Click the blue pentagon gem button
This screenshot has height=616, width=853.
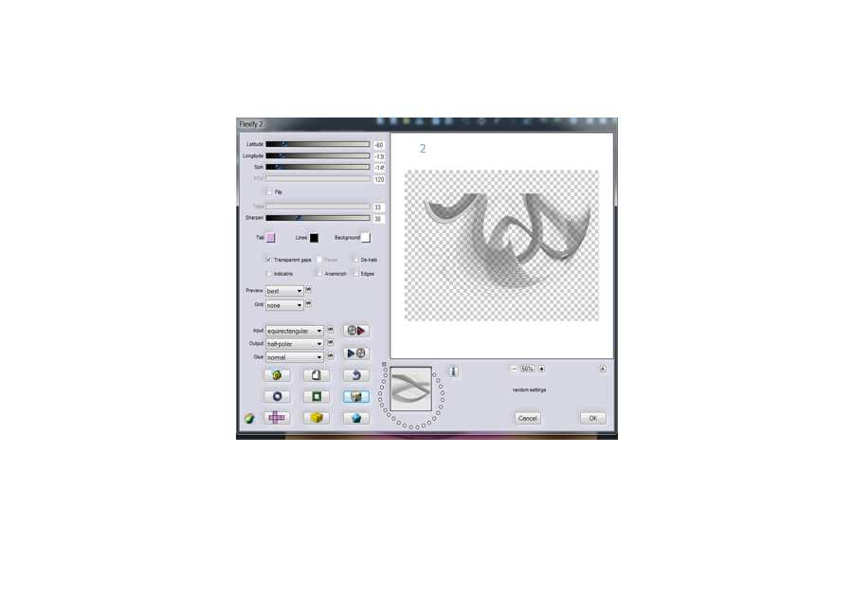(356, 417)
